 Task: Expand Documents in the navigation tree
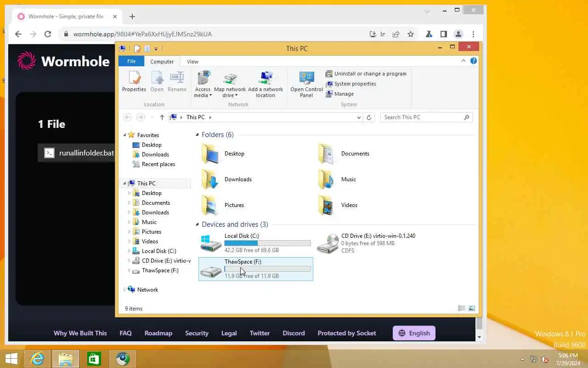pos(129,203)
